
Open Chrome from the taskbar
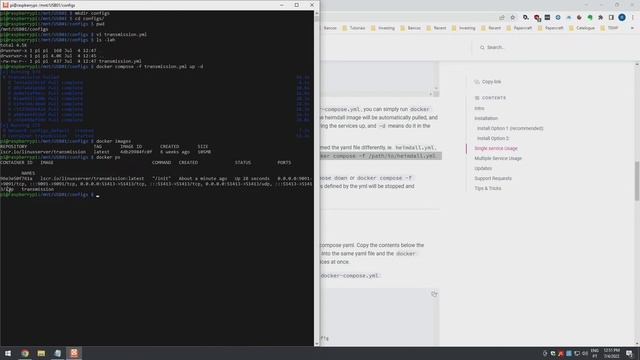25,353
